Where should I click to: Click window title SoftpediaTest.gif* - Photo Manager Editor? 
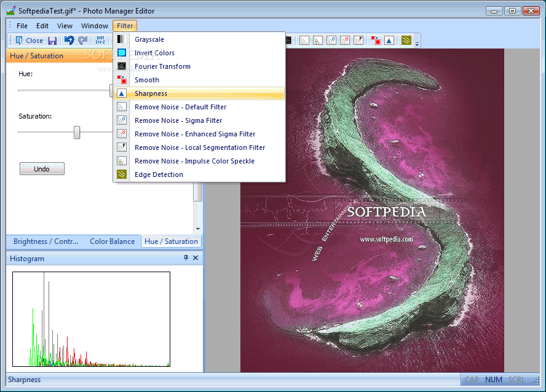coord(86,11)
